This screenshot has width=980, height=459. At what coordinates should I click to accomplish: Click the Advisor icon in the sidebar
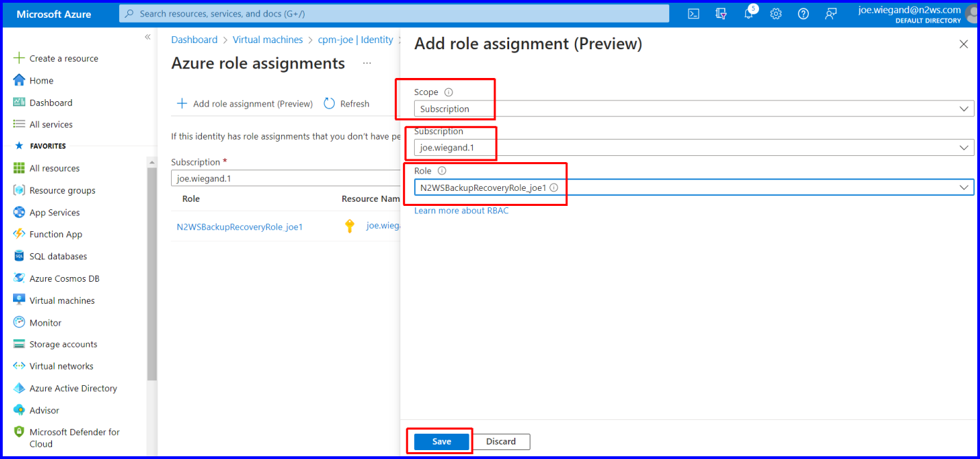tap(19, 410)
